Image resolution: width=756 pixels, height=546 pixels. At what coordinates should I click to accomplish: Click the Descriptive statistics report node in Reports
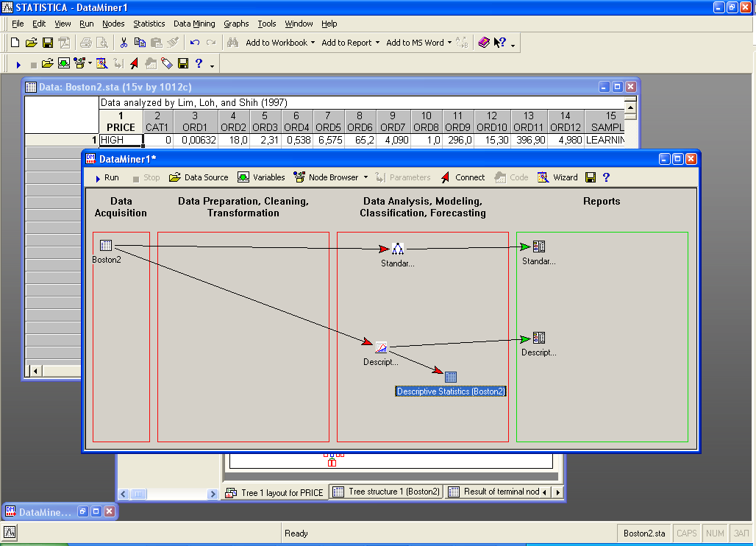click(x=539, y=338)
